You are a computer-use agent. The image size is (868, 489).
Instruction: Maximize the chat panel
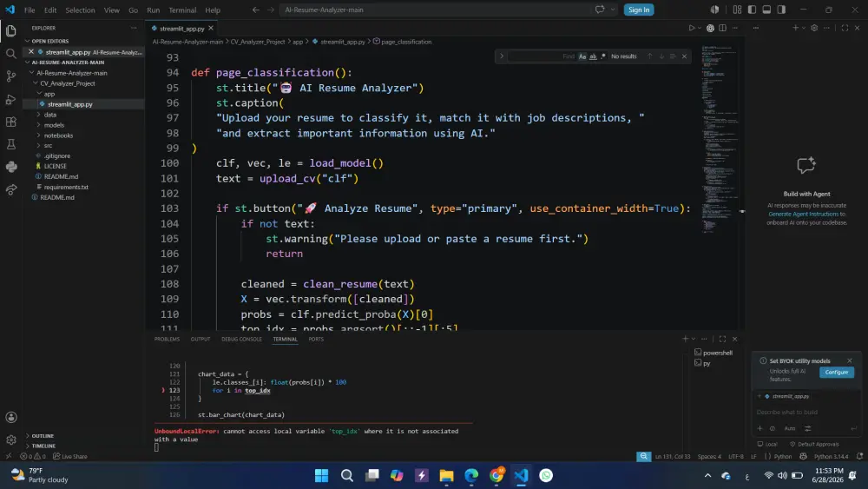coord(845,28)
